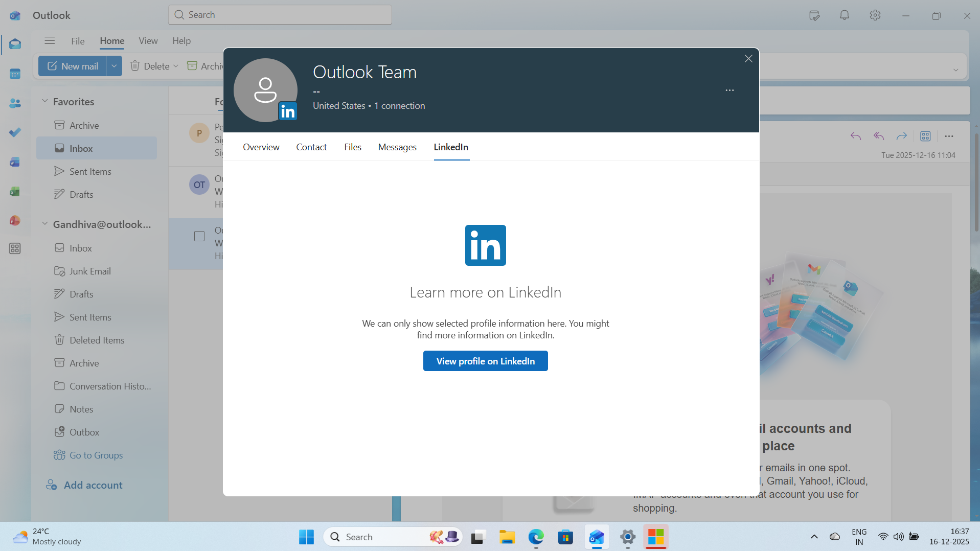Viewport: 980px width, 551px height.
Task: Expand the Delete dropdown arrow
Action: click(176, 66)
